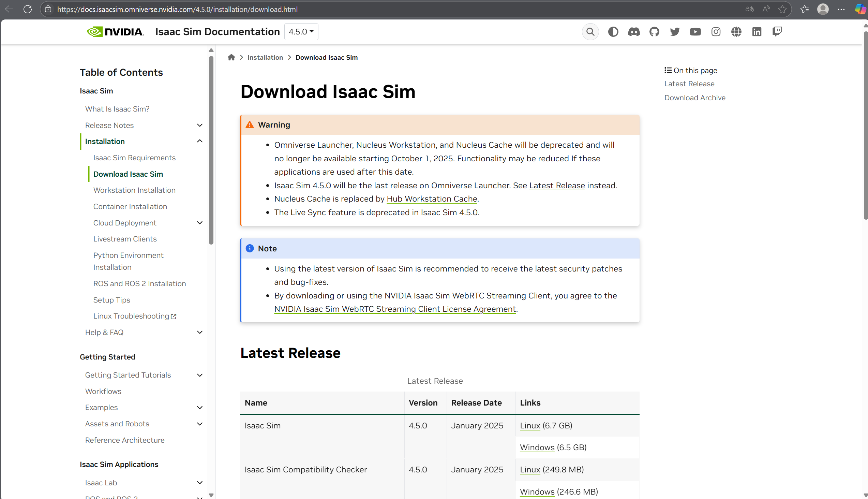Image resolution: width=868 pixels, height=499 pixels.
Task: Open the Instagram icon link
Action: pyautogui.click(x=716, y=31)
